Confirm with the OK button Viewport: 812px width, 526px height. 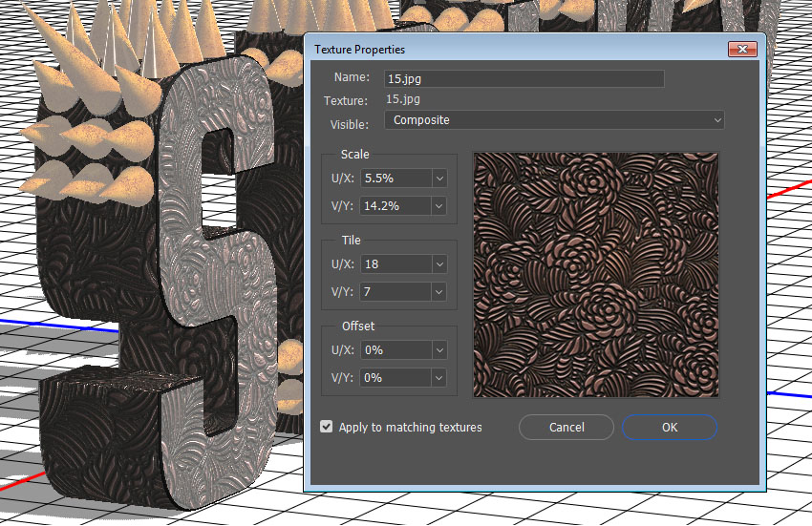pyautogui.click(x=670, y=427)
